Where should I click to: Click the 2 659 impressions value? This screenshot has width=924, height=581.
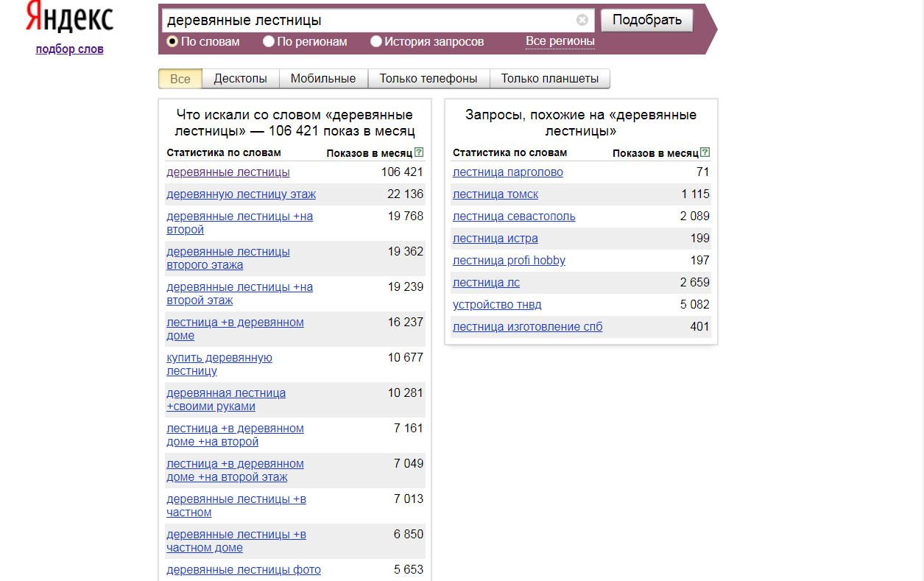pos(695,283)
